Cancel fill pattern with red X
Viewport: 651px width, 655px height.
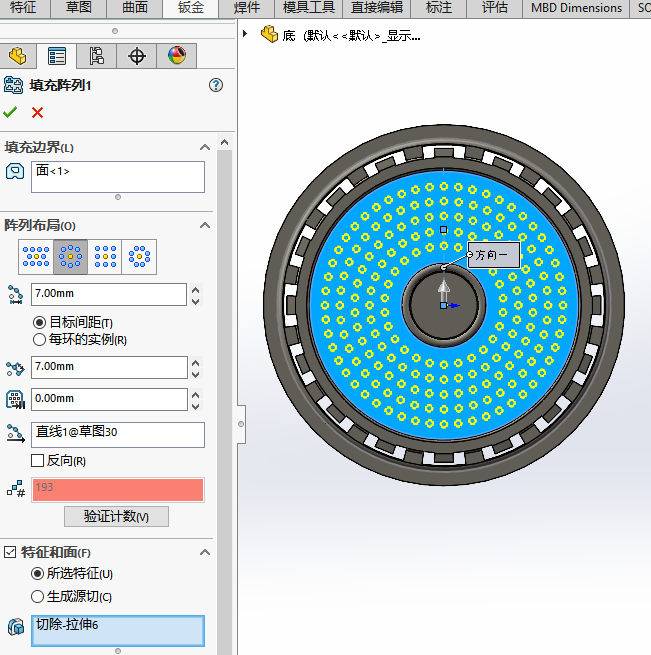(38, 112)
